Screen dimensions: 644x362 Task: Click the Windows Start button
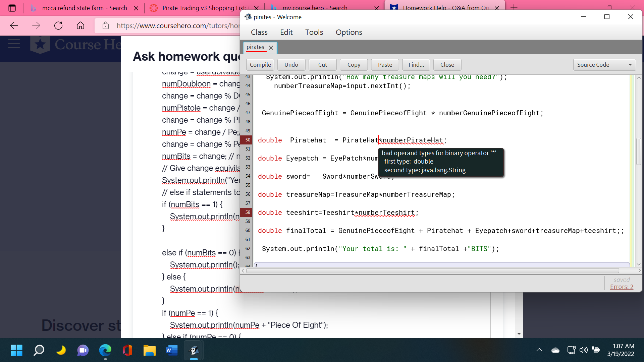(16, 350)
